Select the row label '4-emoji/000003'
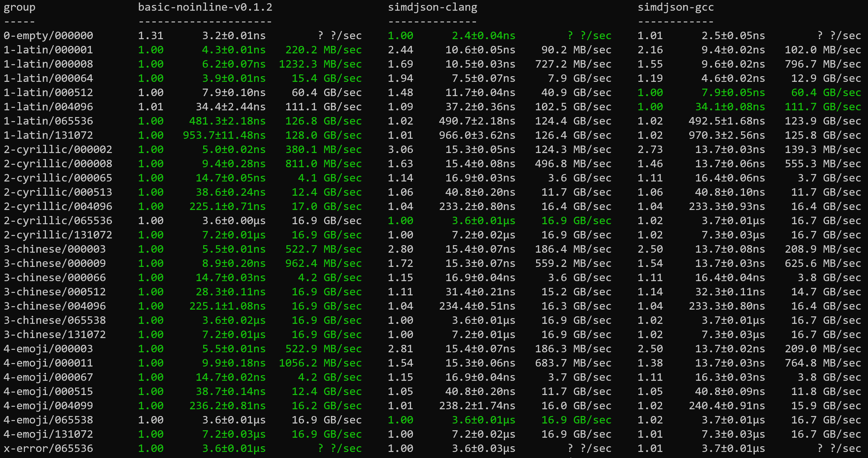Screen dimensions: 868x458 [x=48, y=349]
